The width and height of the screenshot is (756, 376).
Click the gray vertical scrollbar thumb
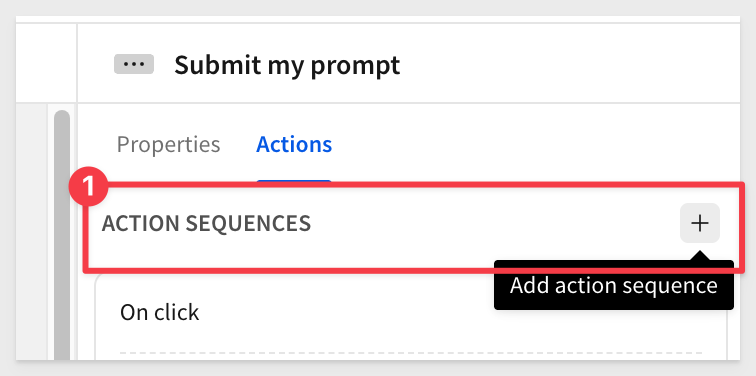(62, 235)
